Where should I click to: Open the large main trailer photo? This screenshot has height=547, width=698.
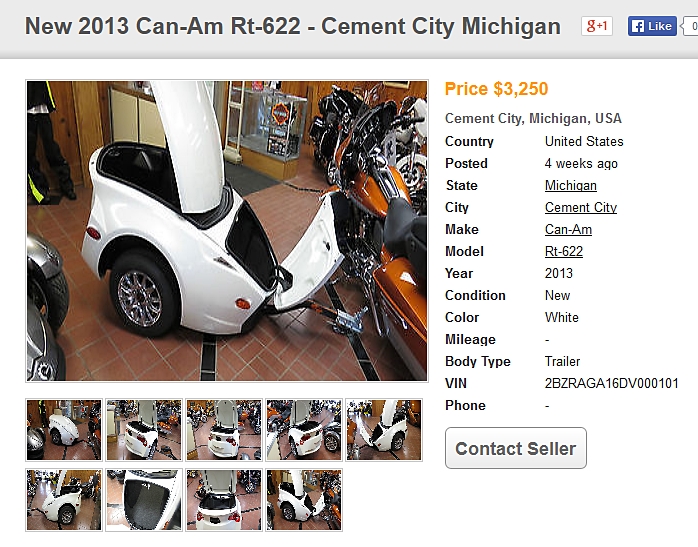(x=227, y=231)
